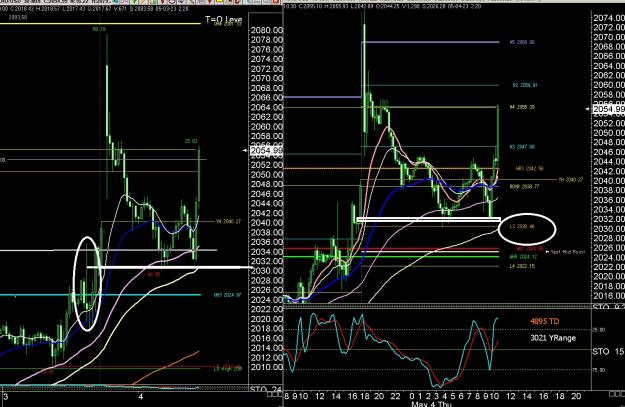The image size is (625, 407).
Task: Click the R3 2047.08 level label
Action: [522, 147]
